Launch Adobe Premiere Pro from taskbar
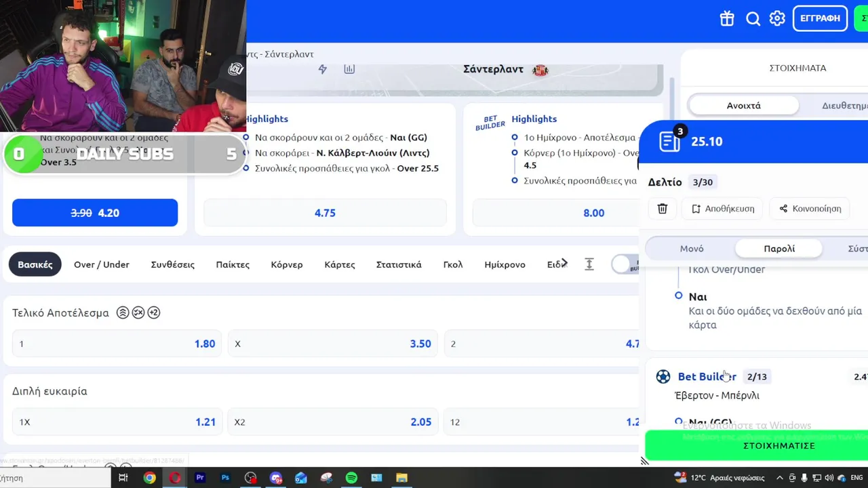Viewport: 868px width, 488px height. click(x=200, y=478)
